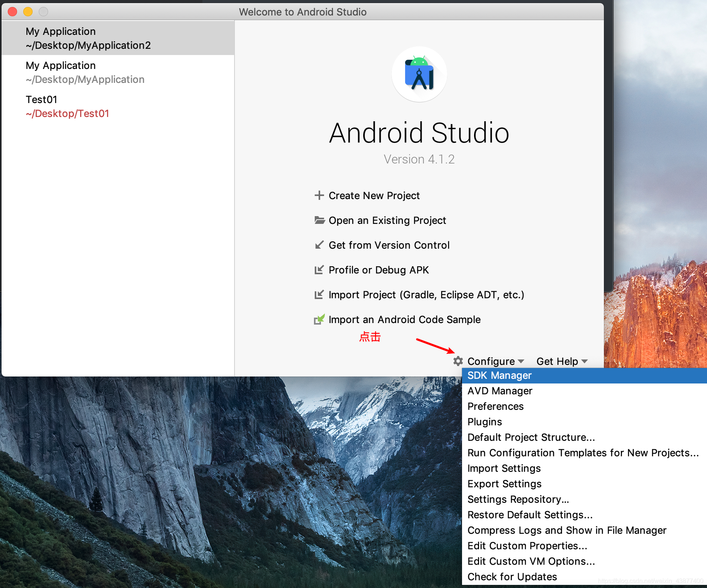Click the Android Studio logo
This screenshot has height=588, width=707.
[419, 74]
